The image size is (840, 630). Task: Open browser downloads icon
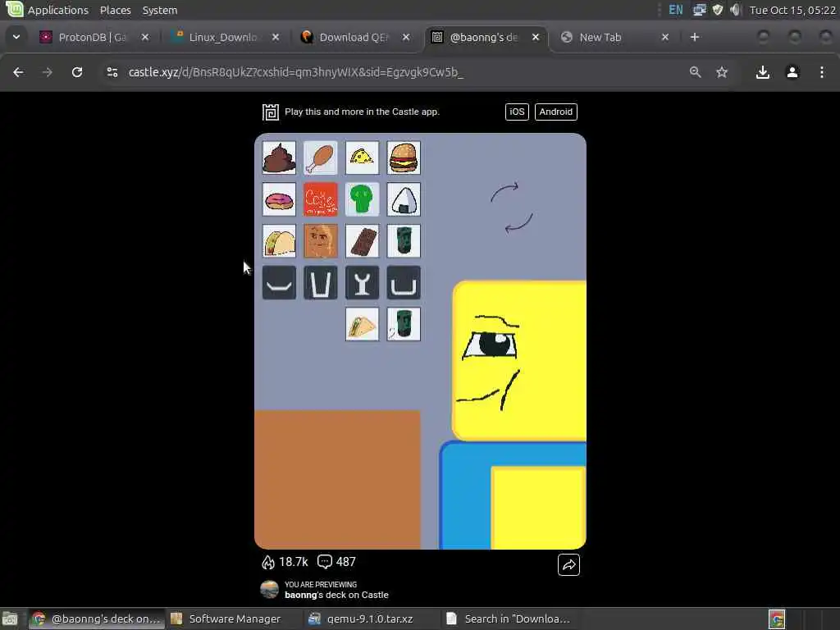point(763,72)
